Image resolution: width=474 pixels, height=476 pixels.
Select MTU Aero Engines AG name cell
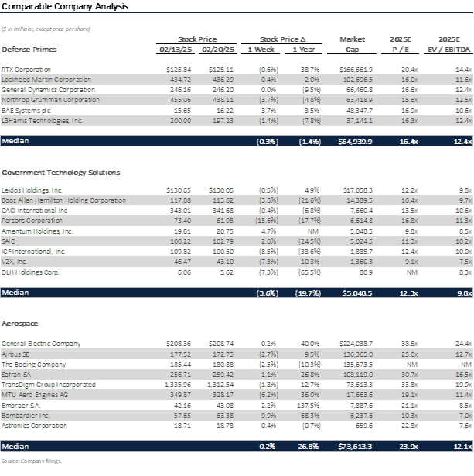pyautogui.click(x=35, y=395)
